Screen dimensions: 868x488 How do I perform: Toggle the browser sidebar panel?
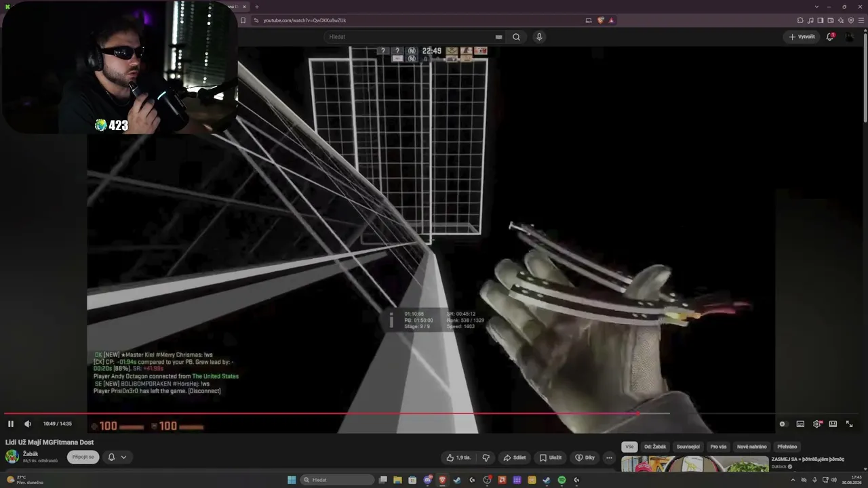821,20
